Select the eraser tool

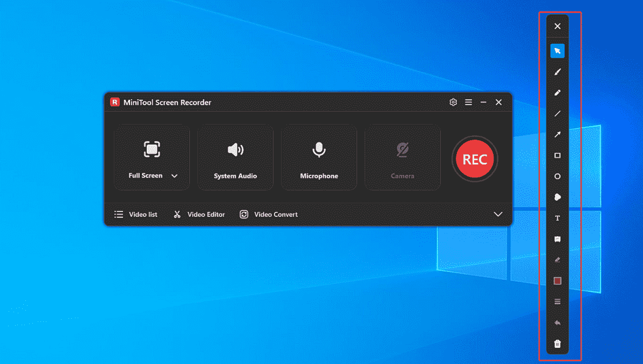557,259
